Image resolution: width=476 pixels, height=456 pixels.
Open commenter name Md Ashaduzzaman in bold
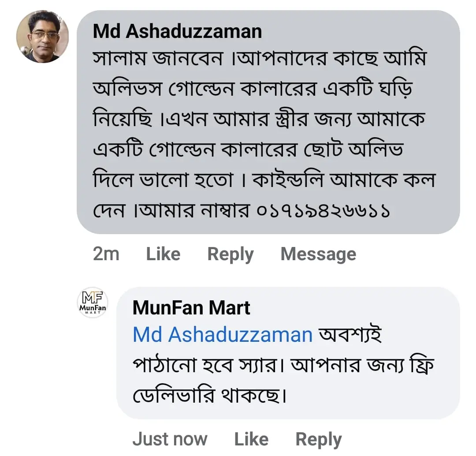177,31
